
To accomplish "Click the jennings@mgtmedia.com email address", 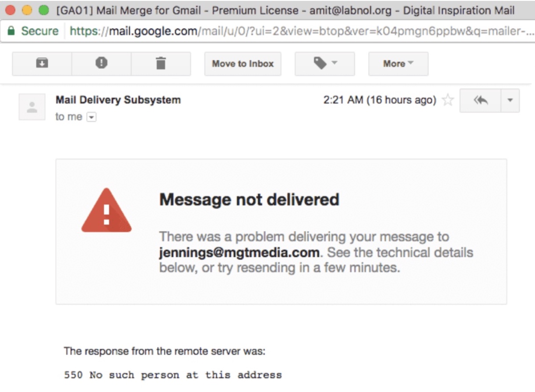I will click(x=239, y=252).
